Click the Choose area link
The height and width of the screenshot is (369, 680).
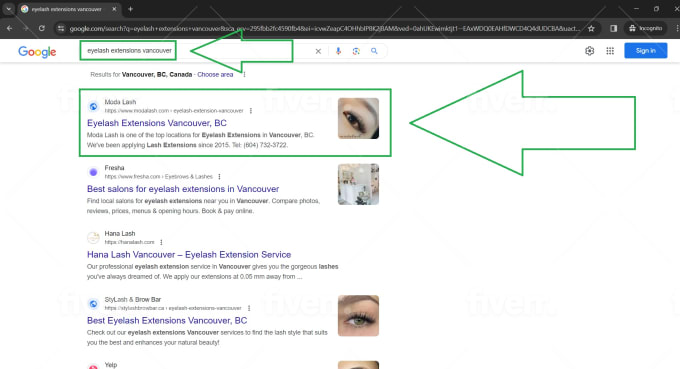(x=215, y=75)
